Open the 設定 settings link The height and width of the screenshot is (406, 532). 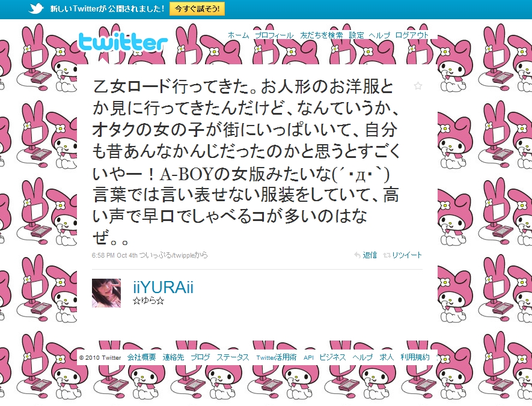pos(356,35)
